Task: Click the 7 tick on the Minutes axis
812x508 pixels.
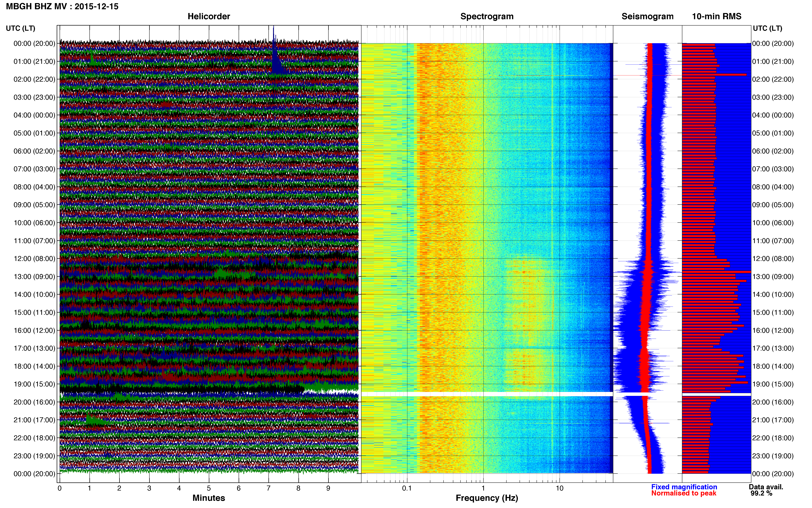Action: pos(269,488)
